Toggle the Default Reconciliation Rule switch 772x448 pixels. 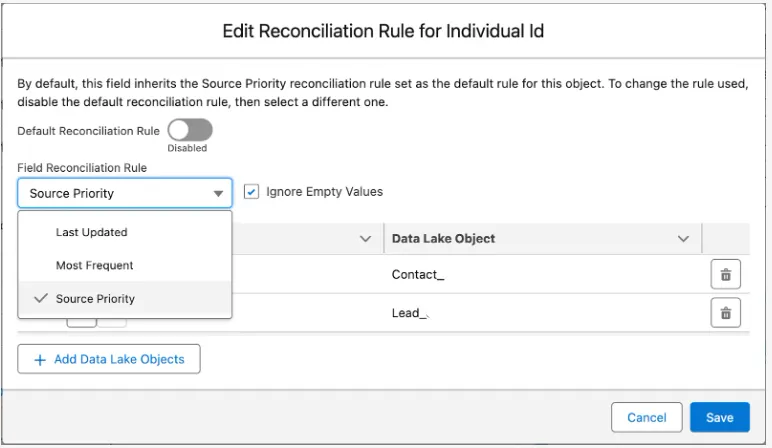(190, 130)
